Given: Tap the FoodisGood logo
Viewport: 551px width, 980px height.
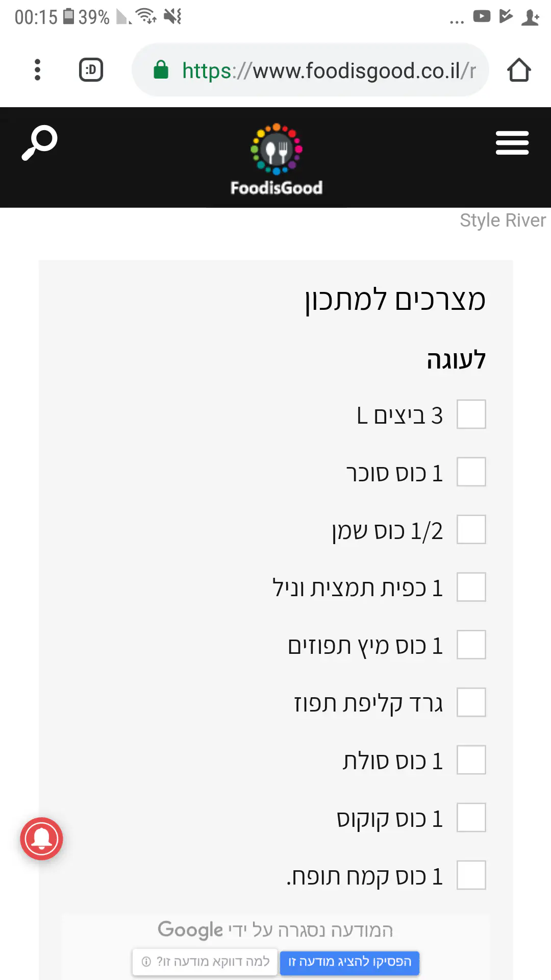Looking at the screenshot, I should (x=276, y=159).
